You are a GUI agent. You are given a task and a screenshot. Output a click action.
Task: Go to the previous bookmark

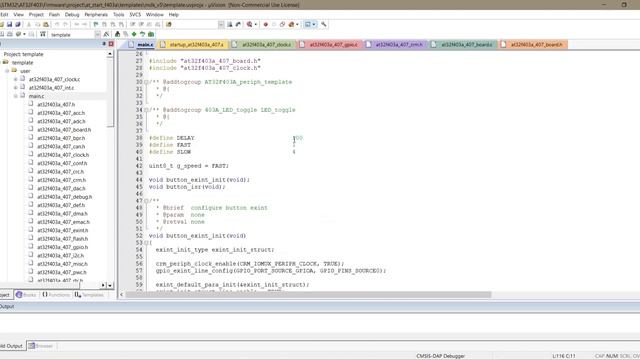point(104,24)
